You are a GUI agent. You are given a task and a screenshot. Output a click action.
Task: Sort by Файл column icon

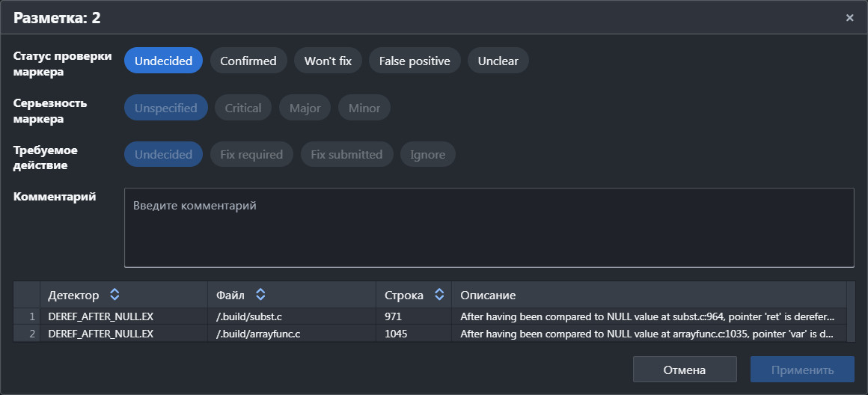(260, 295)
